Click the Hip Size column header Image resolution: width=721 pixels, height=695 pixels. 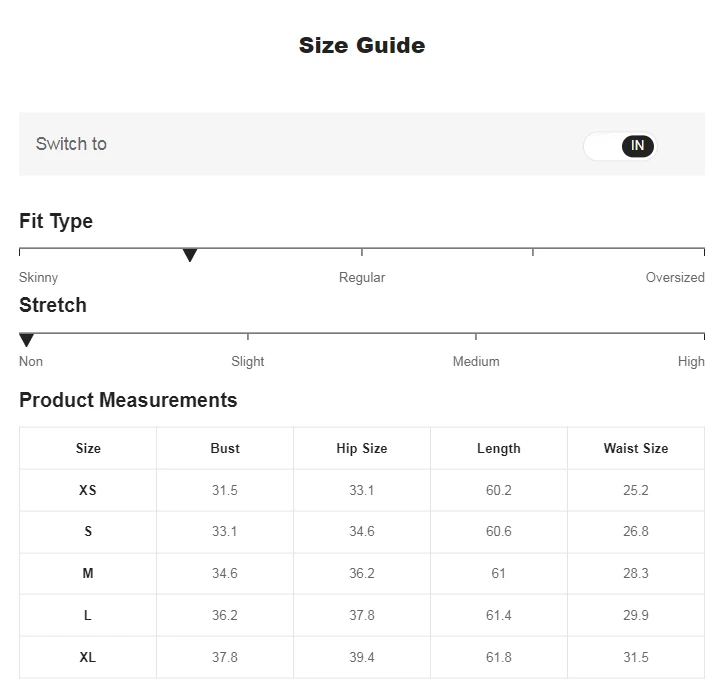point(362,448)
